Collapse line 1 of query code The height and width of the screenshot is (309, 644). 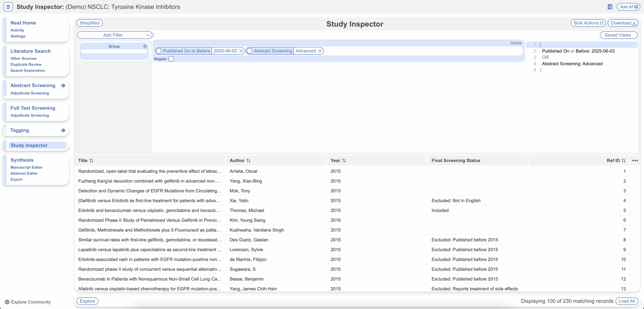point(528,45)
